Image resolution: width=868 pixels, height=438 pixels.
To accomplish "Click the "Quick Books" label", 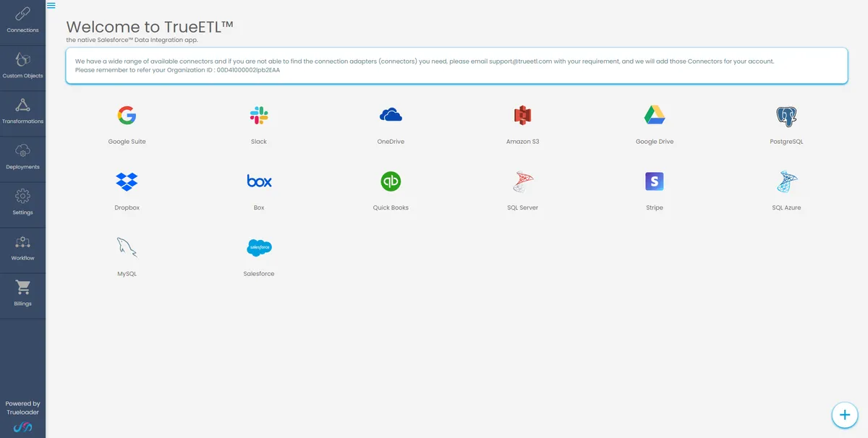I will [x=391, y=207].
